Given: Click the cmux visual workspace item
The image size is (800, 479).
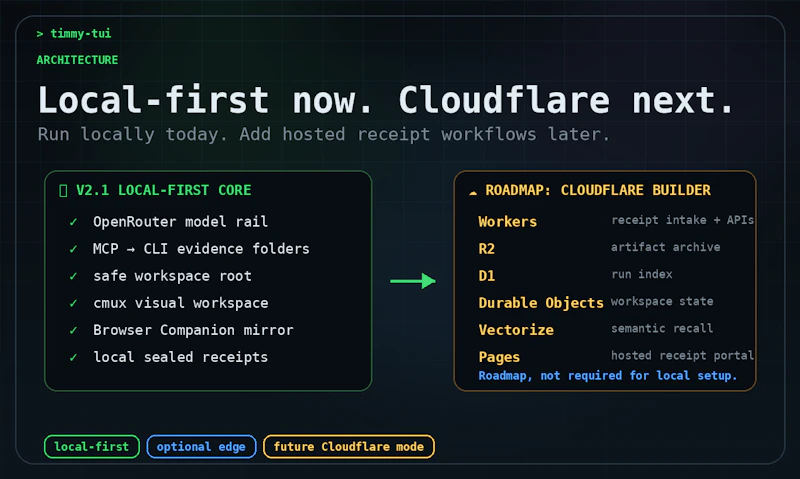Looking at the screenshot, I should click(x=180, y=303).
